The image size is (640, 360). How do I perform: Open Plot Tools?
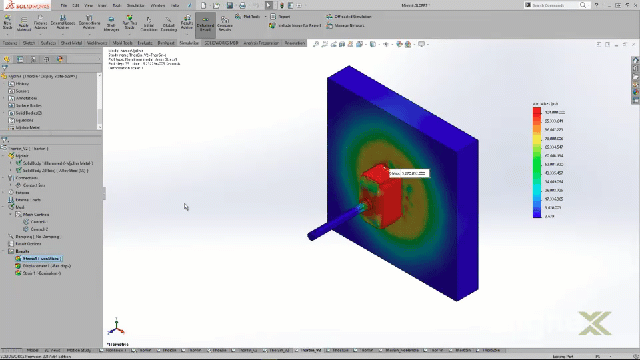tap(247, 16)
